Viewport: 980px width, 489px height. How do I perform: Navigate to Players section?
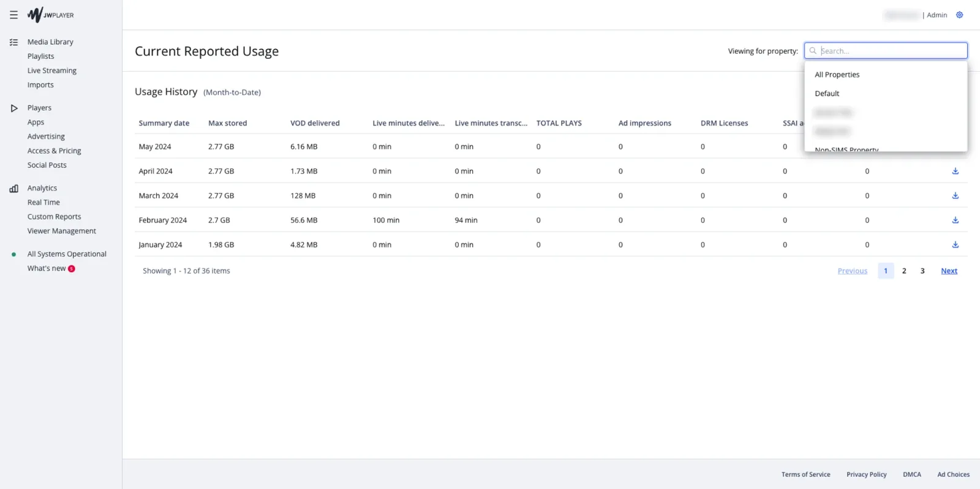coord(39,108)
